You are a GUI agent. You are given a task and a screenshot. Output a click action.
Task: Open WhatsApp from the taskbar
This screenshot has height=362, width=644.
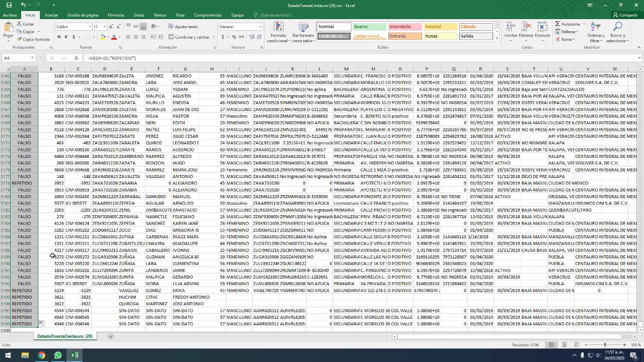(x=58, y=355)
